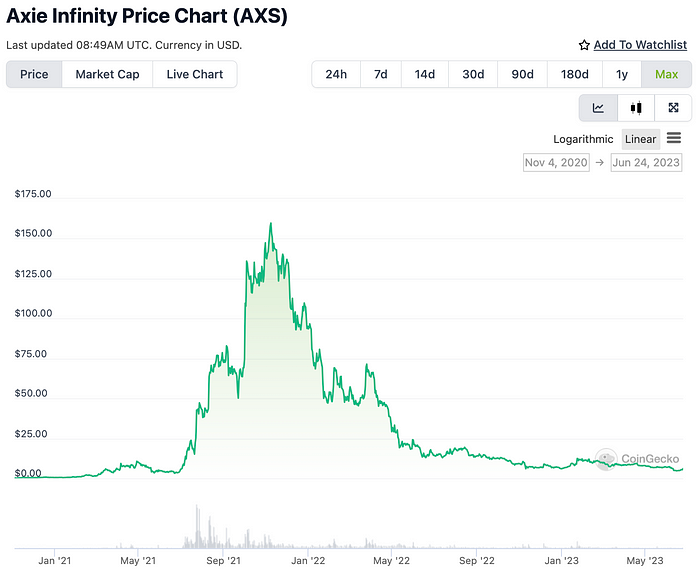The height and width of the screenshot is (576, 700).
Task: Click the fullscreen expand icon
Action: (x=673, y=108)
